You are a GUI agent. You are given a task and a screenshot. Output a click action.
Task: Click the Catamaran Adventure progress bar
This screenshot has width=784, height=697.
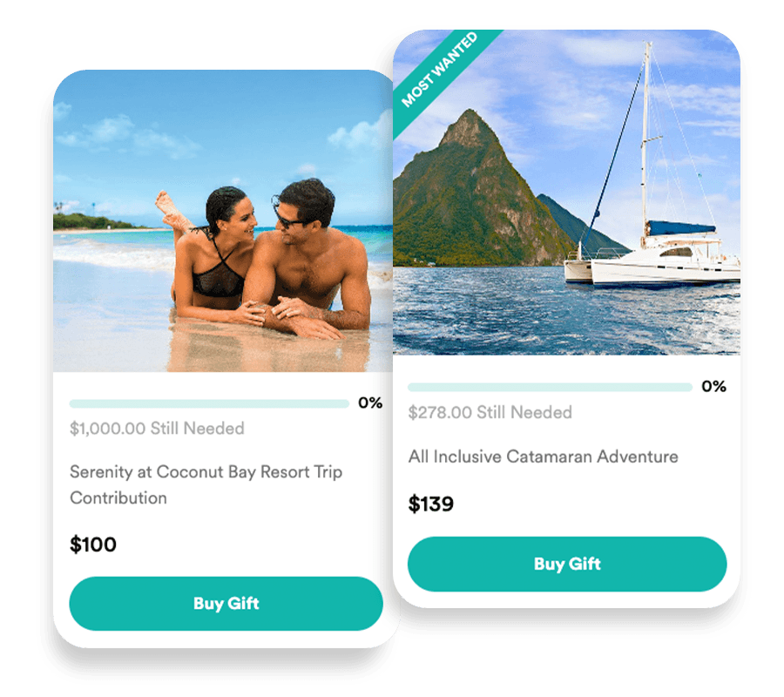click(x=550, y=387)
